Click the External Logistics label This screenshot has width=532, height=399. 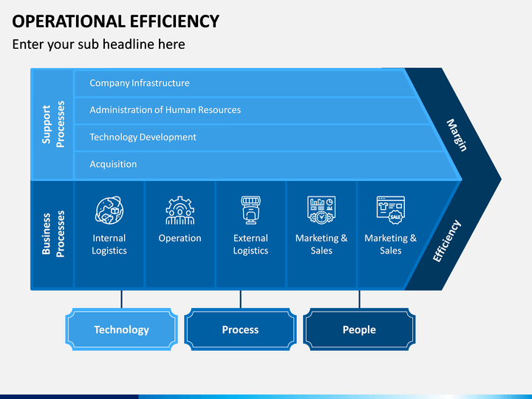point(250,245)
